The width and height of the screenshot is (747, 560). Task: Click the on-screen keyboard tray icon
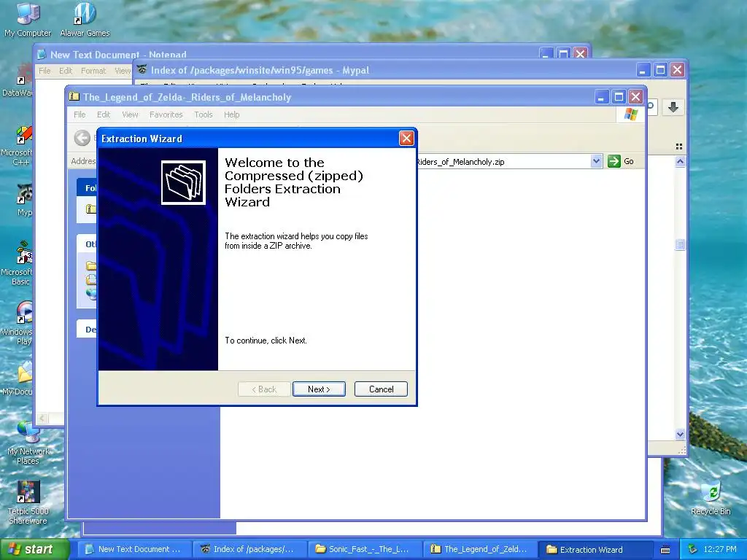[665, 550]
